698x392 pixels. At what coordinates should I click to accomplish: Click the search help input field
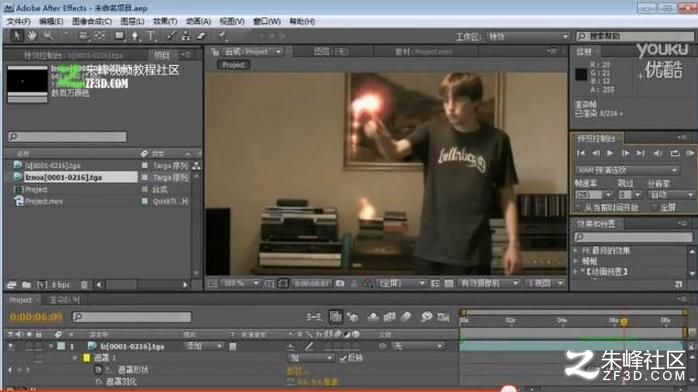coord(635,36)
